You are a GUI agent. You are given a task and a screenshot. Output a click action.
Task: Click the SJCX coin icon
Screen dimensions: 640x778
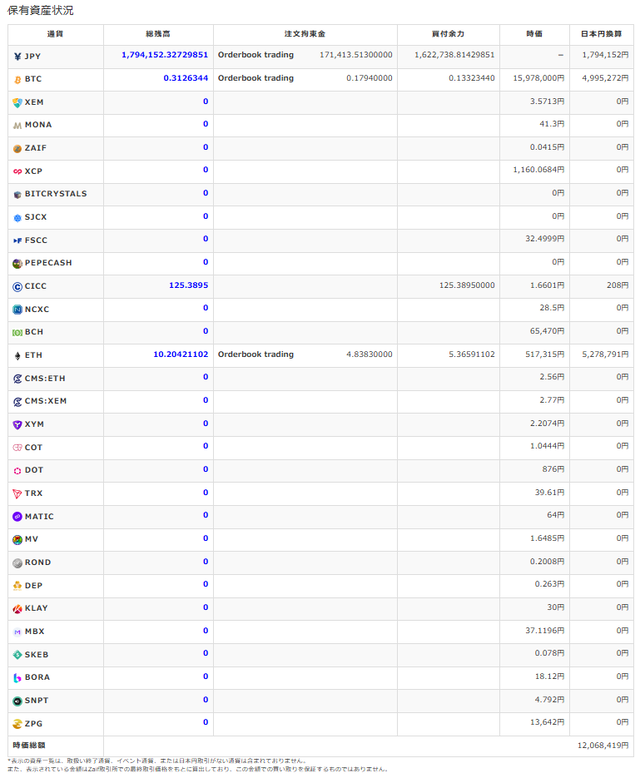[x=17, y=217]
